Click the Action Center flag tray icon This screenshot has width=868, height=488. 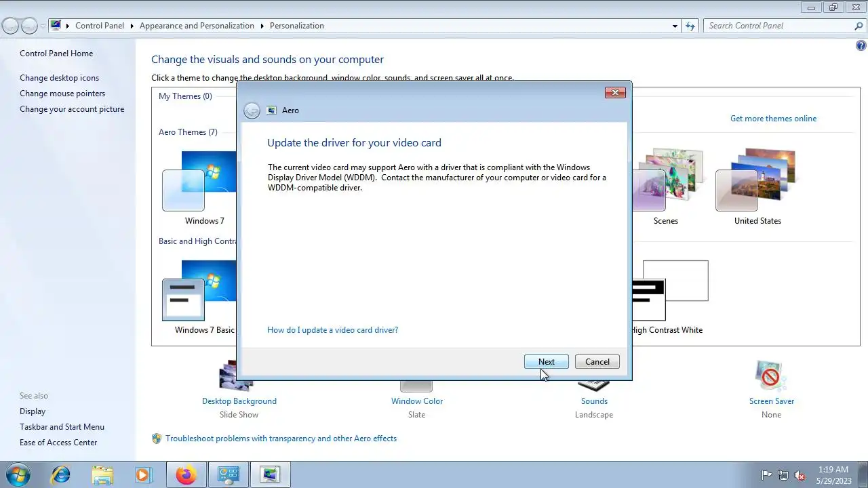[x=767, y=475]
